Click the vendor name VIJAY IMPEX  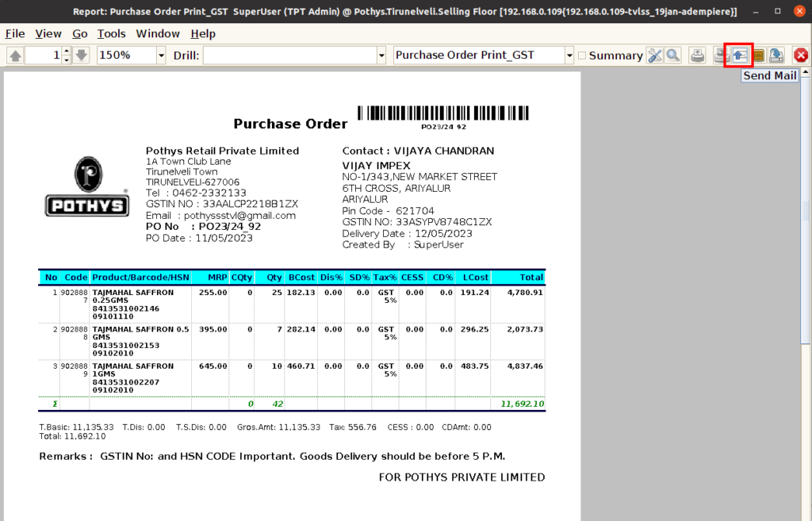376,166
